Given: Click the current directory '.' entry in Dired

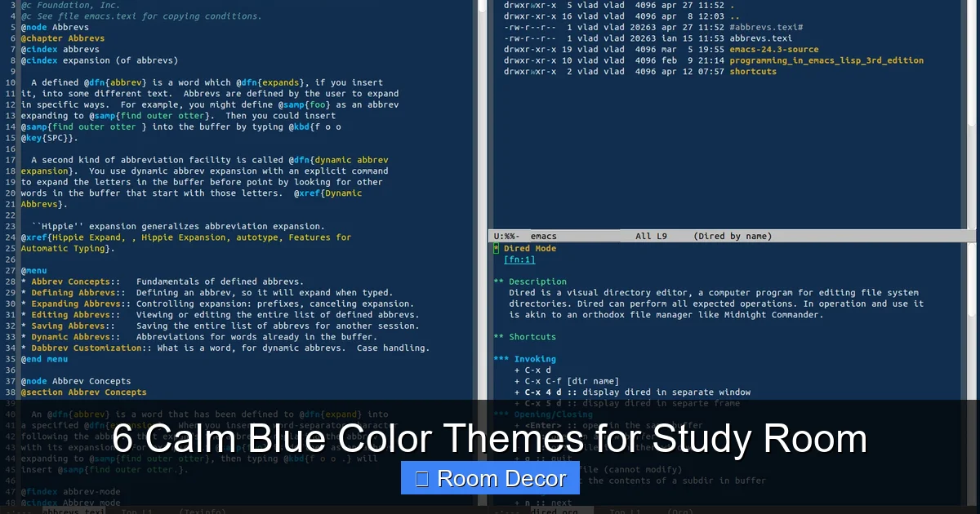Looking at the screenshot, I should (732, 5).
